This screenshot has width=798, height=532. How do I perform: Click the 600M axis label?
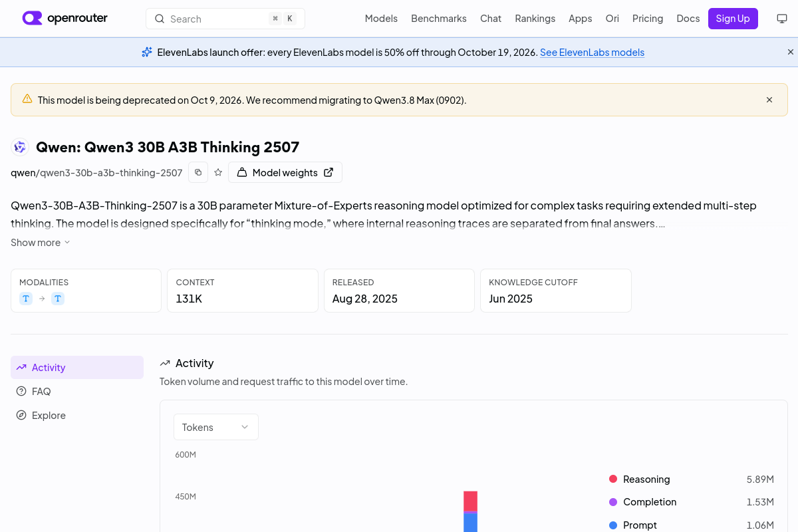pyautogui.click(x=186, y=455)
